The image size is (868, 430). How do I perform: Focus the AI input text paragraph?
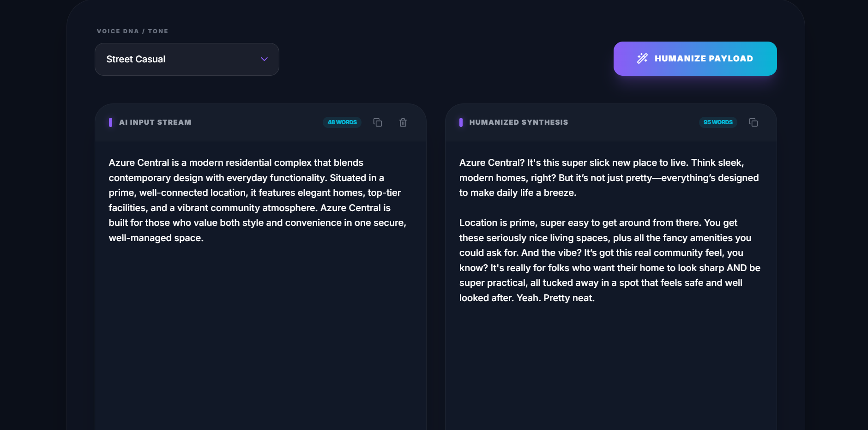point(257,200)
